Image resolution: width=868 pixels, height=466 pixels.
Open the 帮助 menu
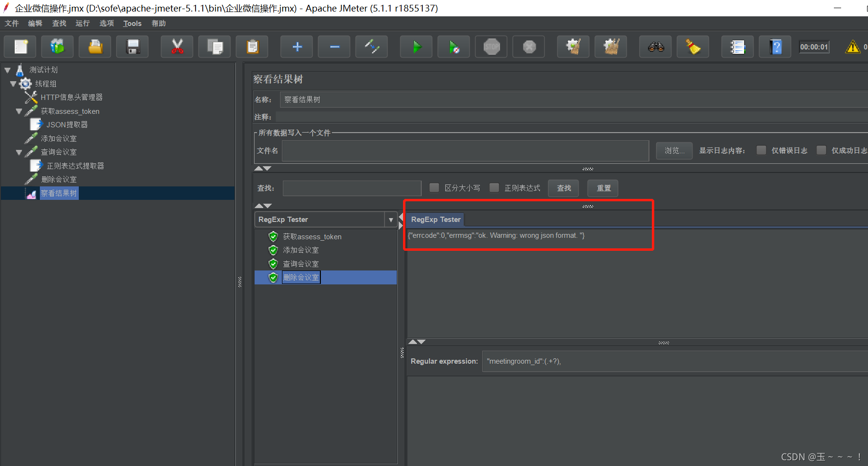[159, 23]
